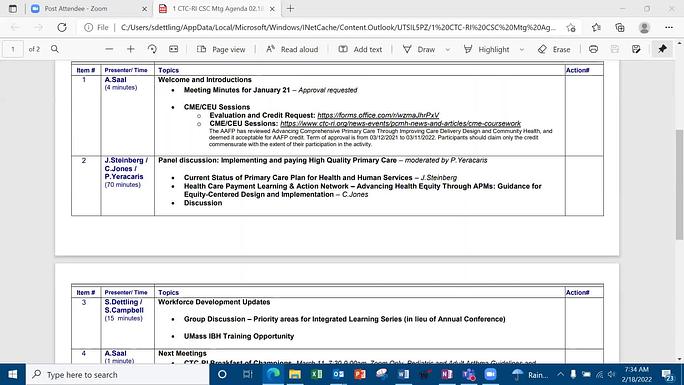This screenshot has width=684, height=385.
Task: Start Read aloud for the PDF
Action: click(x=292, y=49)
